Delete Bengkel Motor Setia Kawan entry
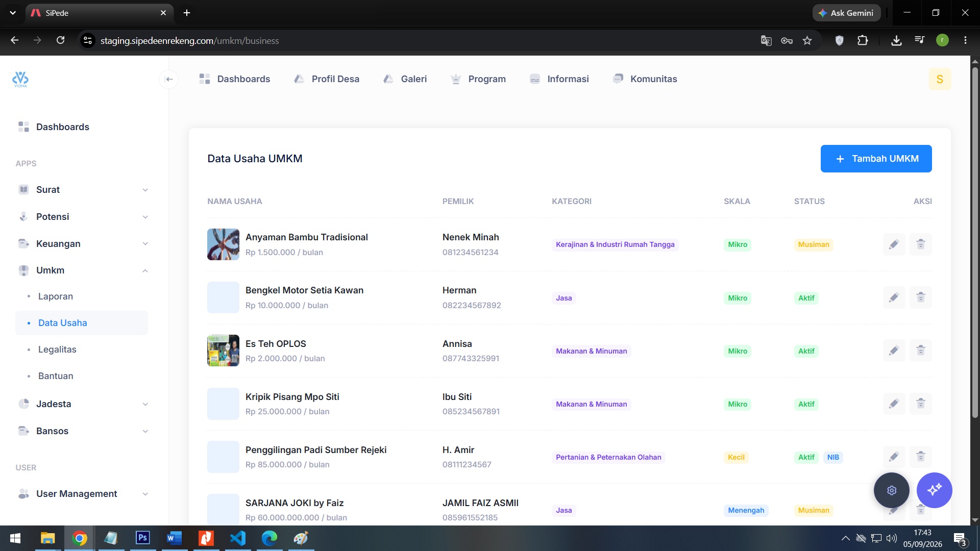980x551 pixels. tap(920, 297)
